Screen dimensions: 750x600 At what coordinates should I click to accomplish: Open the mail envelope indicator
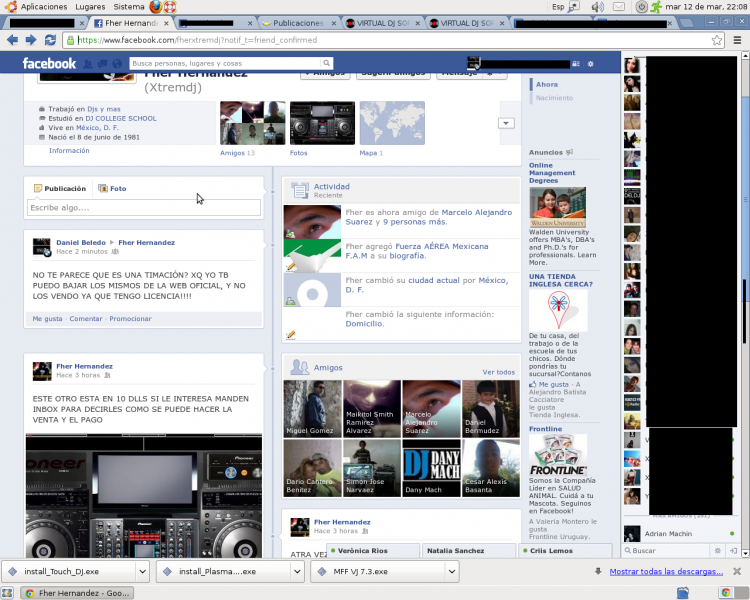pos(619,7)
